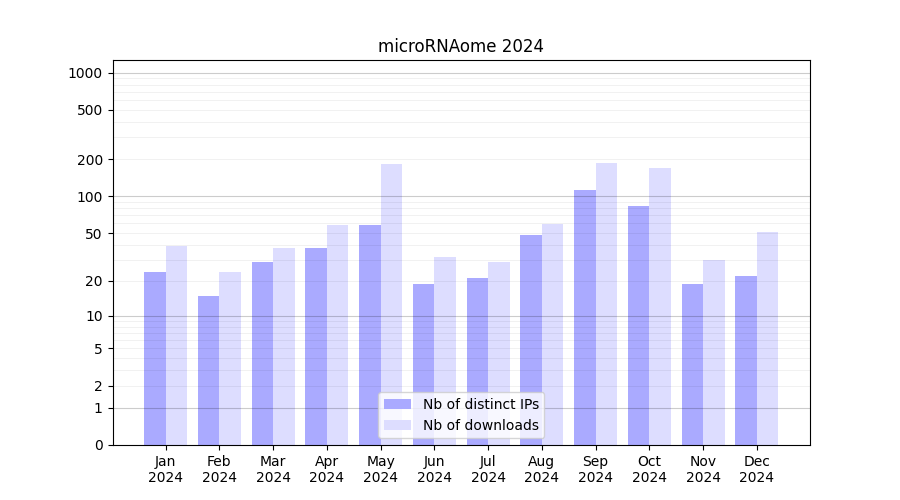Image resolution: width=900 pixels, height=500 pixels.
Task: Select the Sep 2024 downloads bar
Action: [606, 300]
